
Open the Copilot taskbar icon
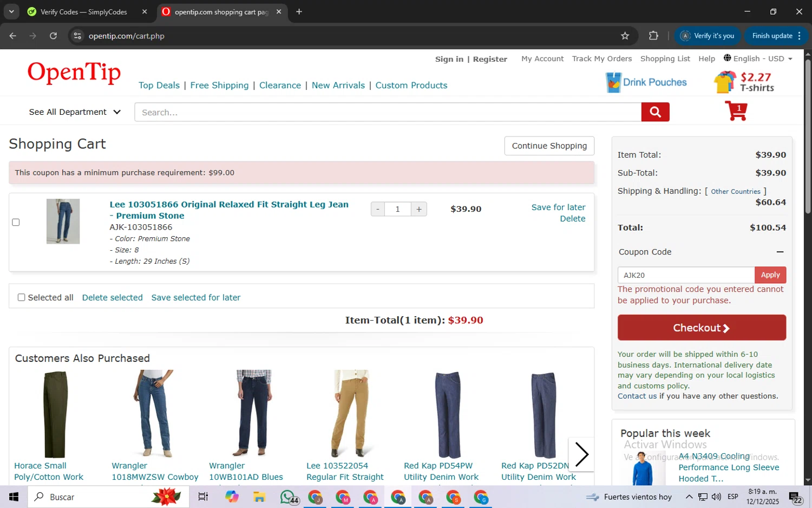(x=232, y=497)
